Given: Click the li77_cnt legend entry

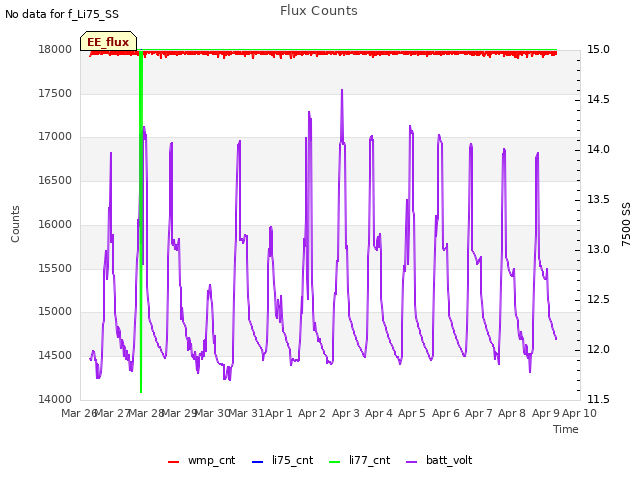Looking at the screenshot, I should click(x=360, y=461).
